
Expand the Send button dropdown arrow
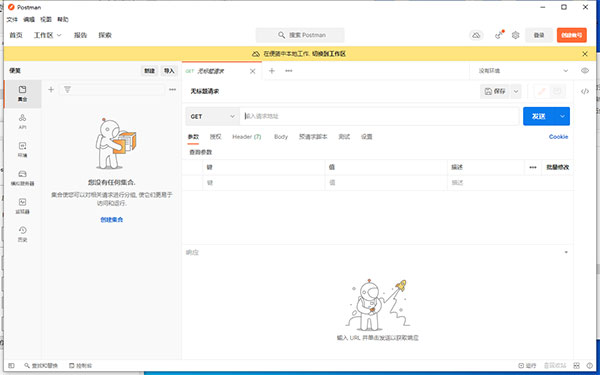tap(562, 116)
